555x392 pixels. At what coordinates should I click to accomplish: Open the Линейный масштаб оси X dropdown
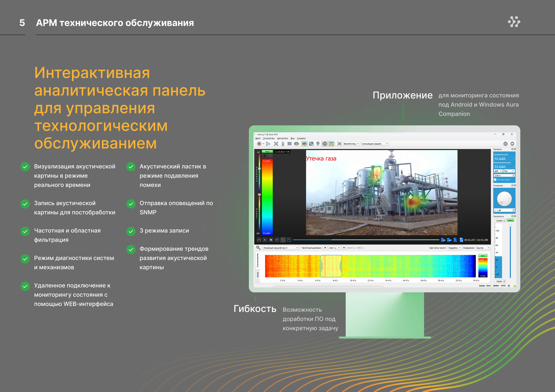coord(281,248)
